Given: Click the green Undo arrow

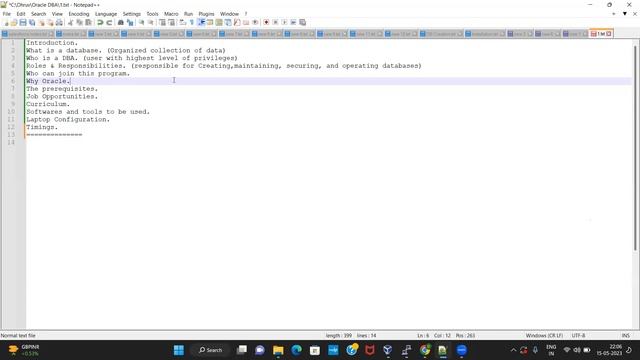Looking at the screenshot, I should (x=100, y=22).
